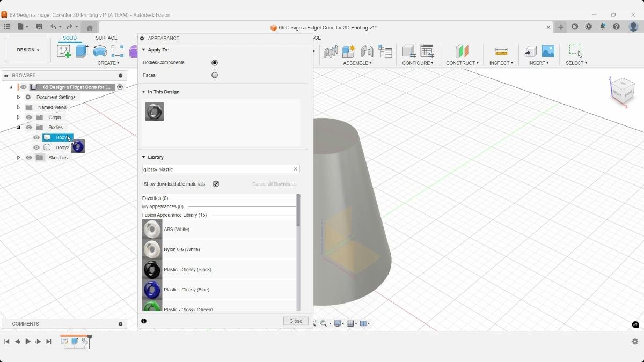Screen dimensions: 644x362
Task: Choose the ABS (White) appearance
Action: tap(219, 230)
